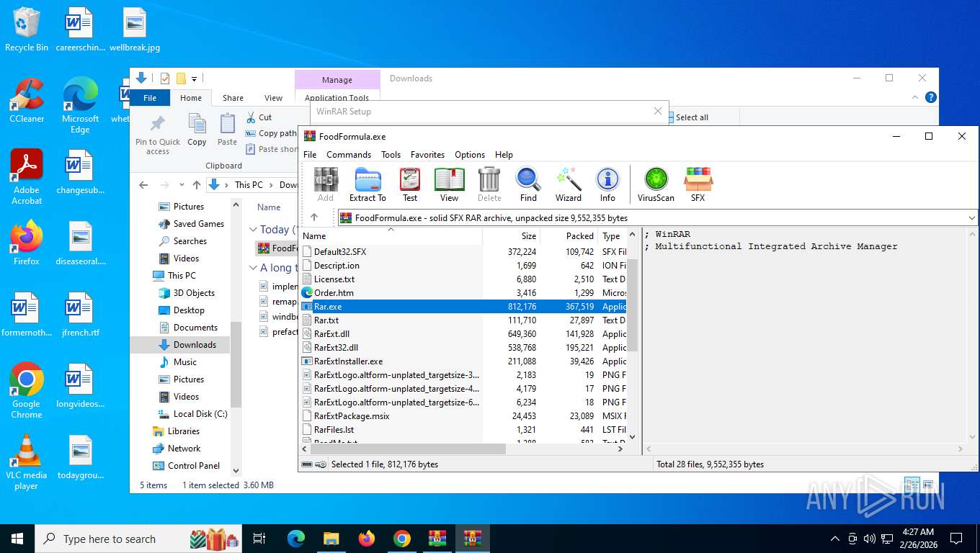Open the SFX options icon
The width and height of the screenshot is (980, 553).
point(698,184)
